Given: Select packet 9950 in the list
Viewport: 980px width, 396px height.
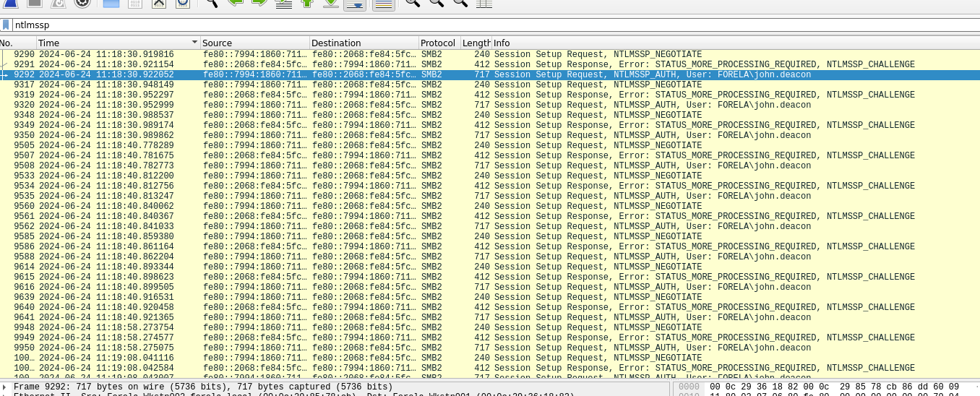Looking at the screenshot, I should (x=490, y=348).
